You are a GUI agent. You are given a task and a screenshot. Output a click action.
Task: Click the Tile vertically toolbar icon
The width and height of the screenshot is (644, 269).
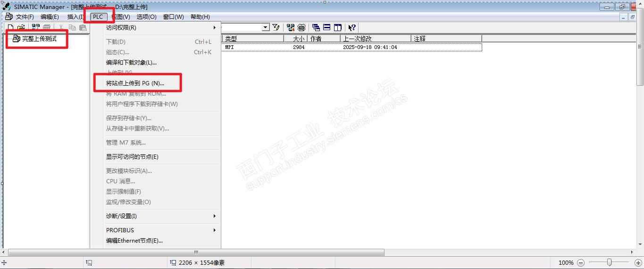click(338, 27)
